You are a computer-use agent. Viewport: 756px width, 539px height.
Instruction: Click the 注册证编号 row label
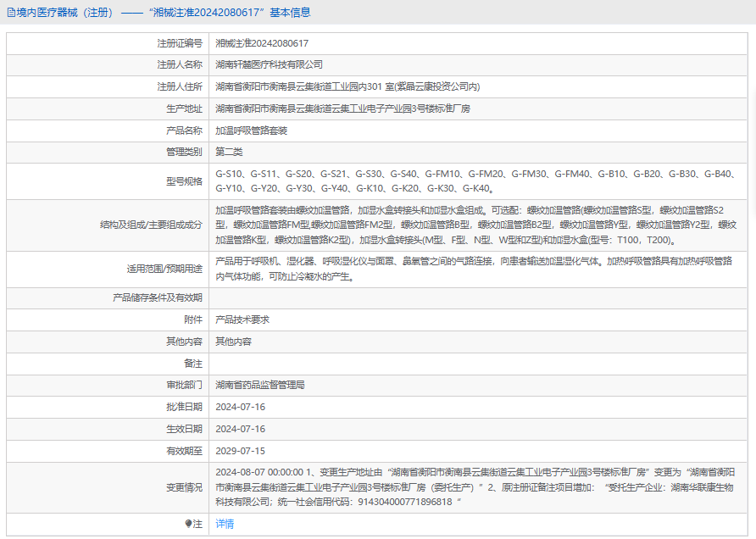click(179, 42)
